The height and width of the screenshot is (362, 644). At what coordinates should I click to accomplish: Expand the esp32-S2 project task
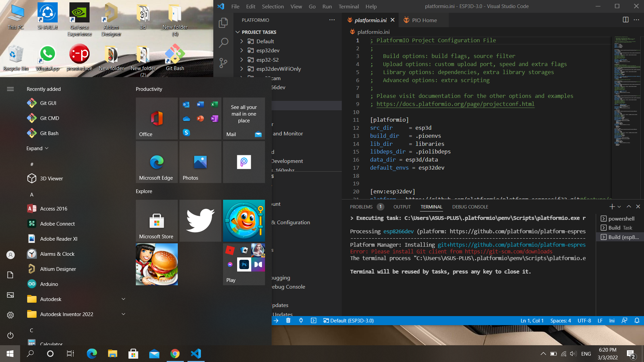tap(241, 60)
